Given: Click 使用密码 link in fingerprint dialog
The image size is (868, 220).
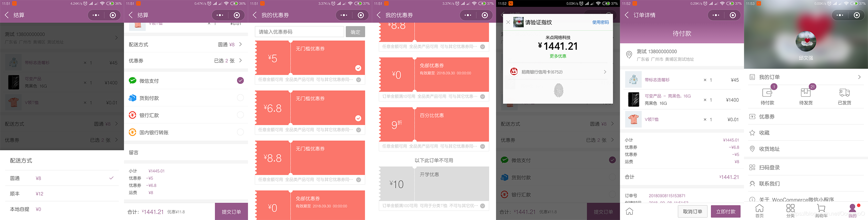Looking at the screenshot, I should [600, 22].
